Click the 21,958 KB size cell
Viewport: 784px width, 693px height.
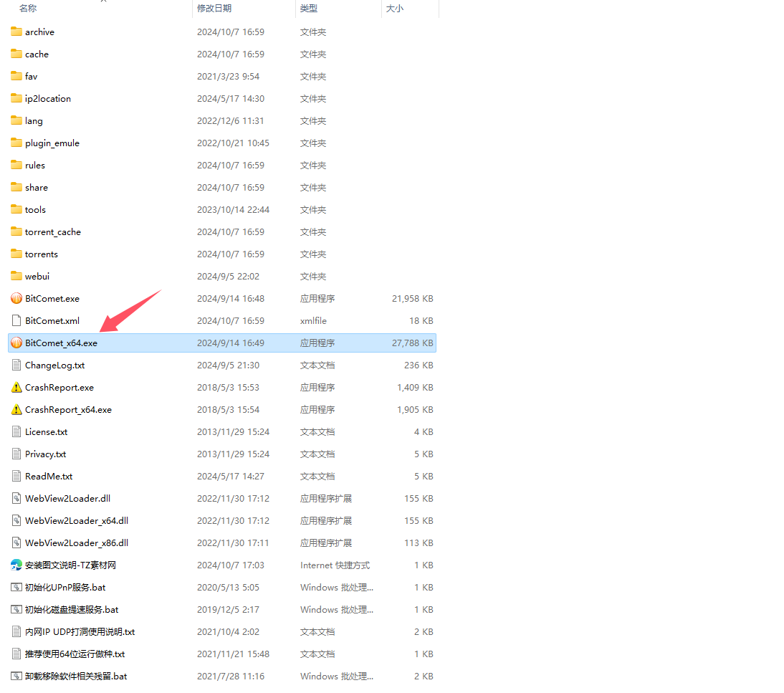click(413, 299)
